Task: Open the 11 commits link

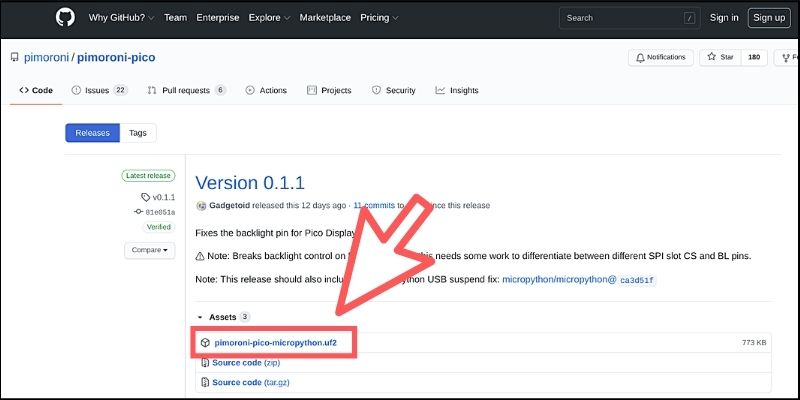Action: (374, 206)
